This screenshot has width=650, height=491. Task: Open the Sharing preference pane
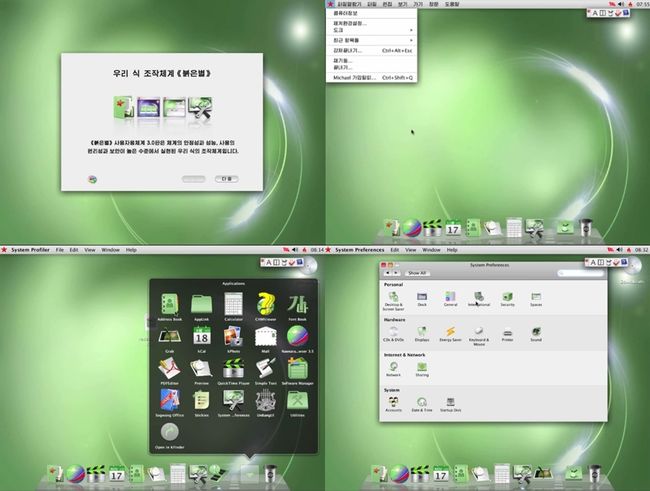click(422, 367)
